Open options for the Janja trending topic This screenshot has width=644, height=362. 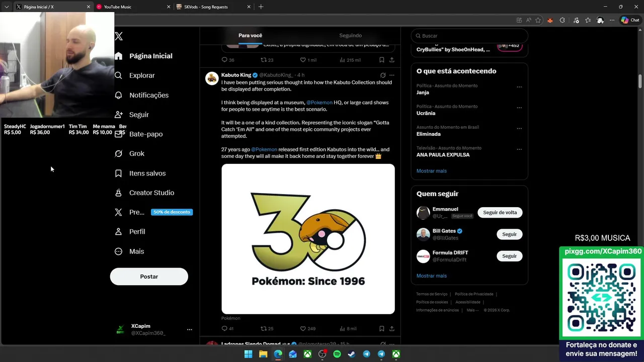(x=519, y=87)
